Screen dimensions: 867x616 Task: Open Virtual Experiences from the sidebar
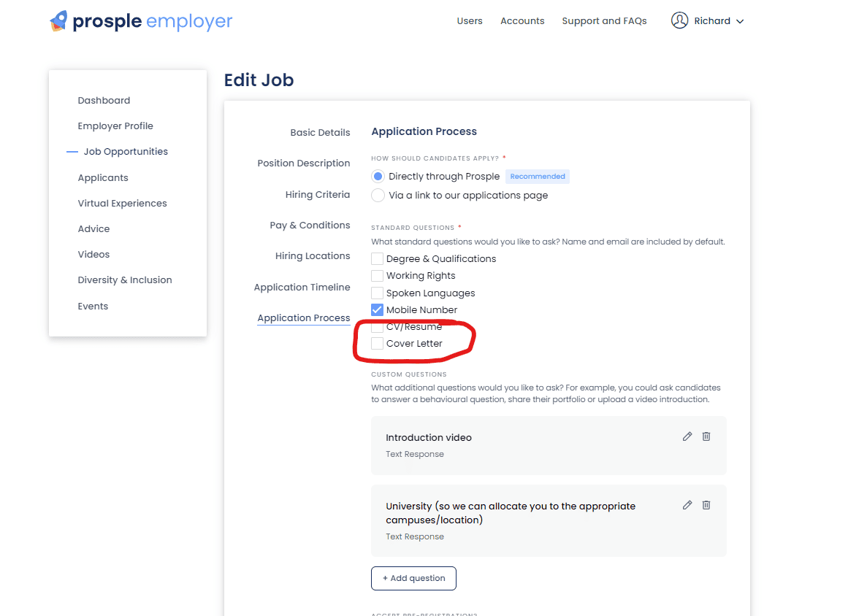point(122,204)
